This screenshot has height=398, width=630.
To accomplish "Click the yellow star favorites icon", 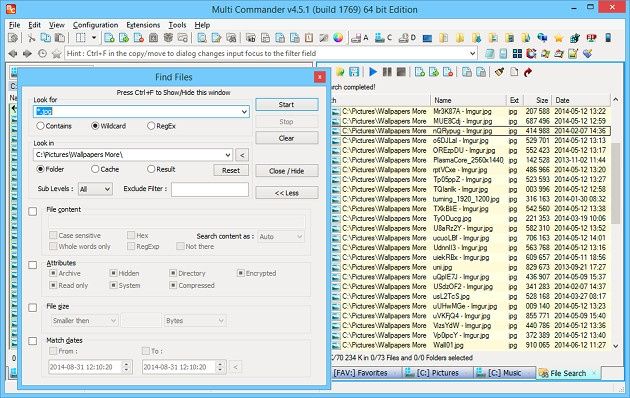I will pos(558,38).
